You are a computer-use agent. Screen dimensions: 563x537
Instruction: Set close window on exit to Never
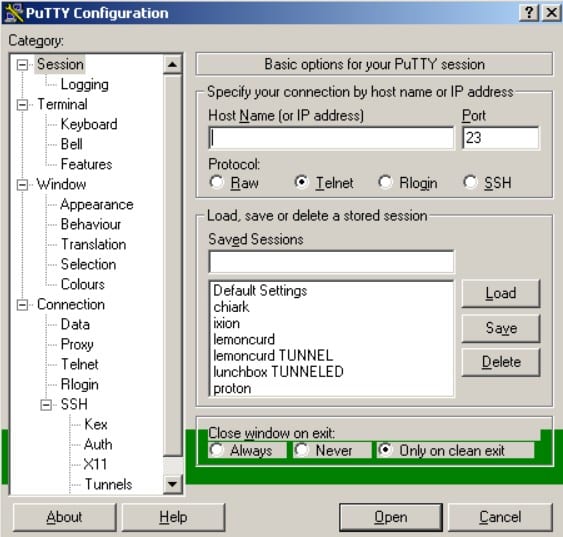coord(302,450)
